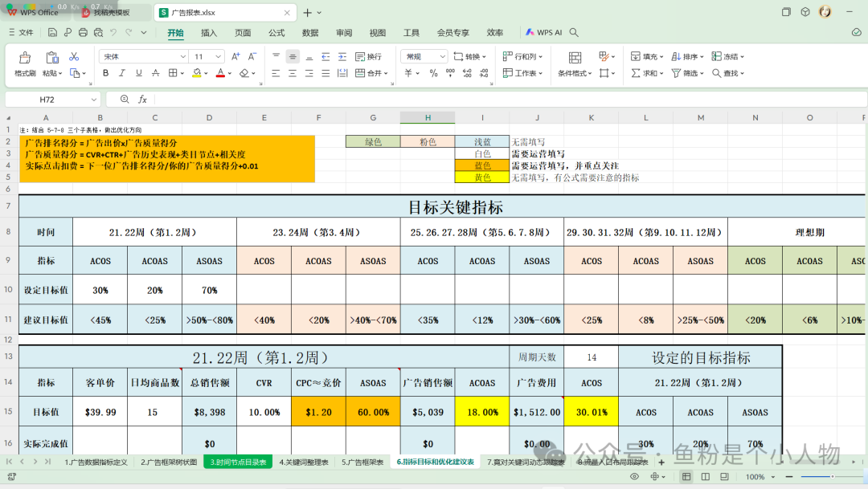
Task: Click the Print icon in quick access bar
Action: coord(83,33)
